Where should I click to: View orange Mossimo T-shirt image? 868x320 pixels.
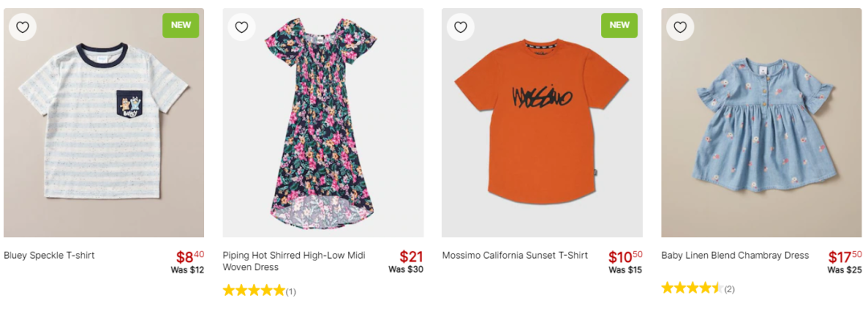click(x=542, y=123)
